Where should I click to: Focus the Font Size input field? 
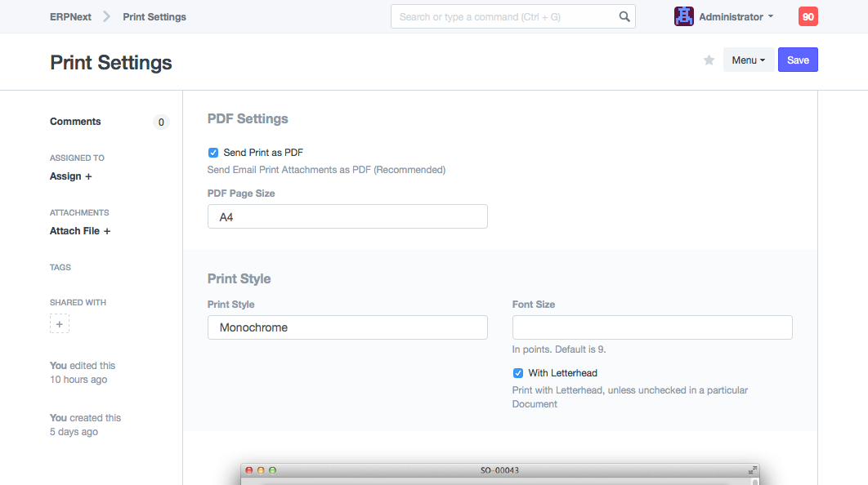[x=652, y=327]
